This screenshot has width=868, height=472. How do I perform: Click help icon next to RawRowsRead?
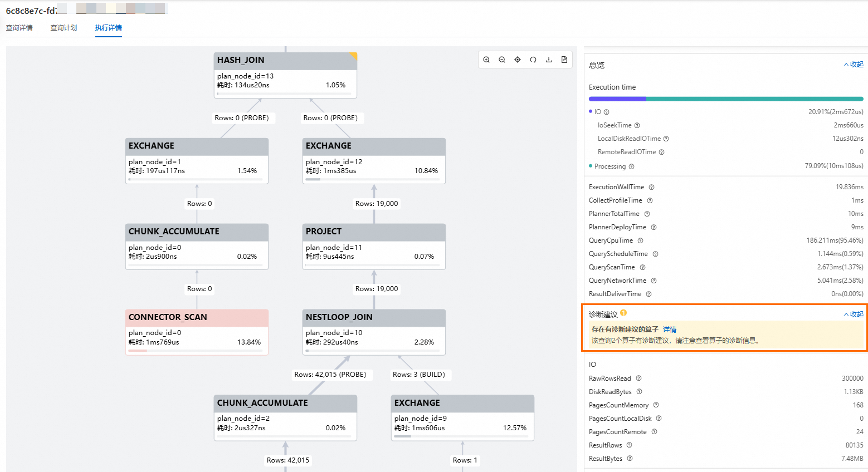point(639,378)
